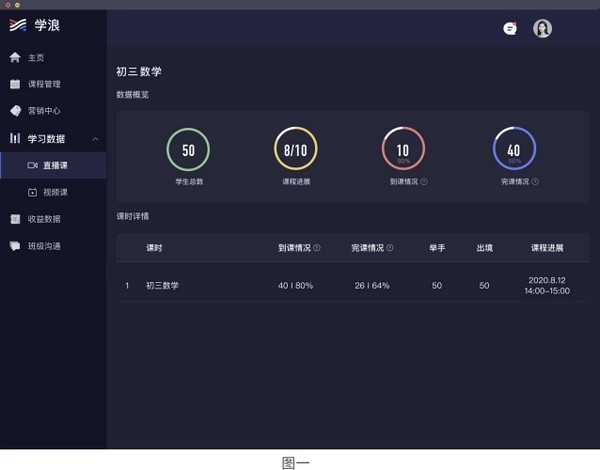Click the help icon next to 到课情况 under the red ring
The width and height of the screenshot is (600, 470).
point(424,182)
